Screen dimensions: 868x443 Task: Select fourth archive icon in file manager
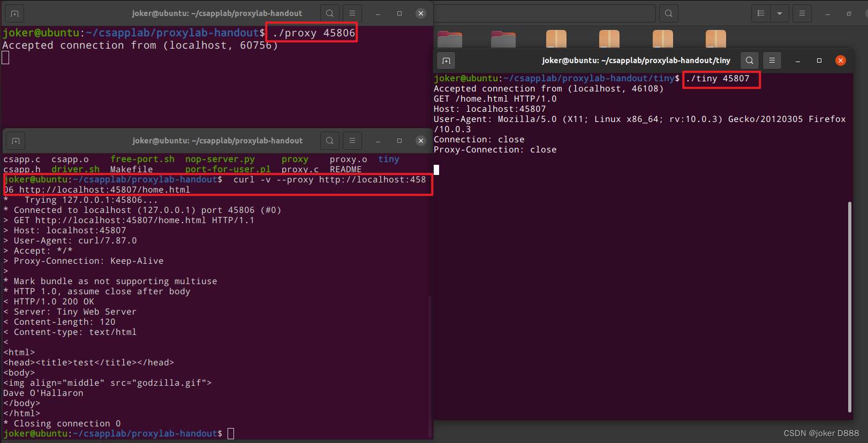click(716, 39)
